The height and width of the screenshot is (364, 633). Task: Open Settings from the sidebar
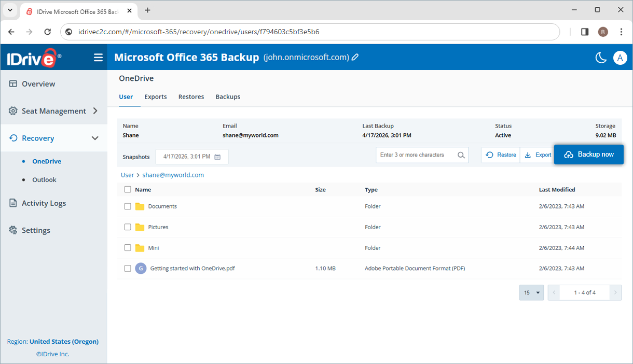pos(36,230)
